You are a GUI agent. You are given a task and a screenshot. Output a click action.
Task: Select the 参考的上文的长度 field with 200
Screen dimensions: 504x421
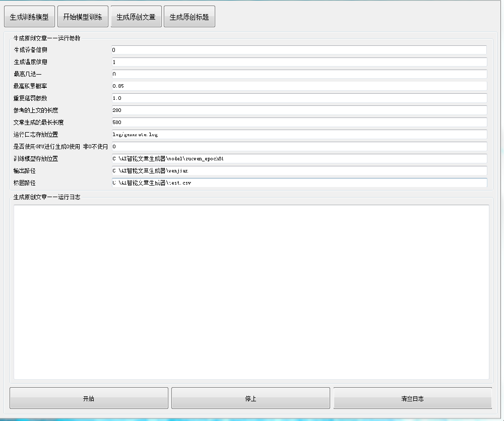(299, 110)
